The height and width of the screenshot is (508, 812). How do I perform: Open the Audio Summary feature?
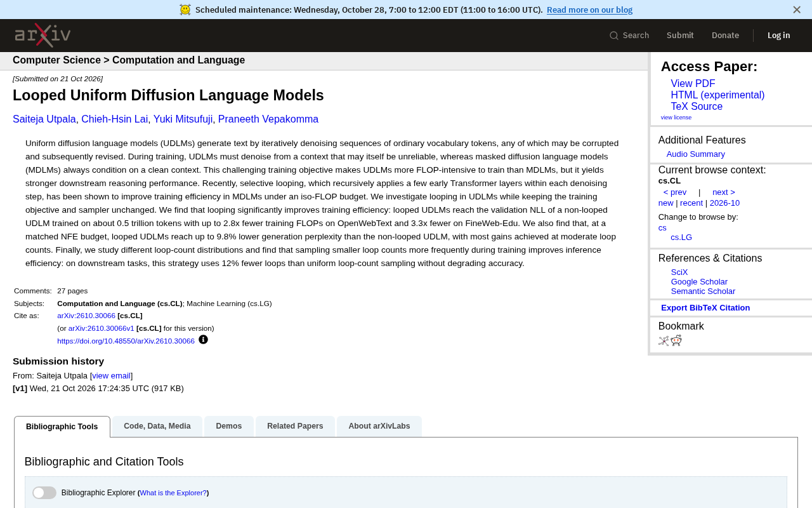point(695,154)
